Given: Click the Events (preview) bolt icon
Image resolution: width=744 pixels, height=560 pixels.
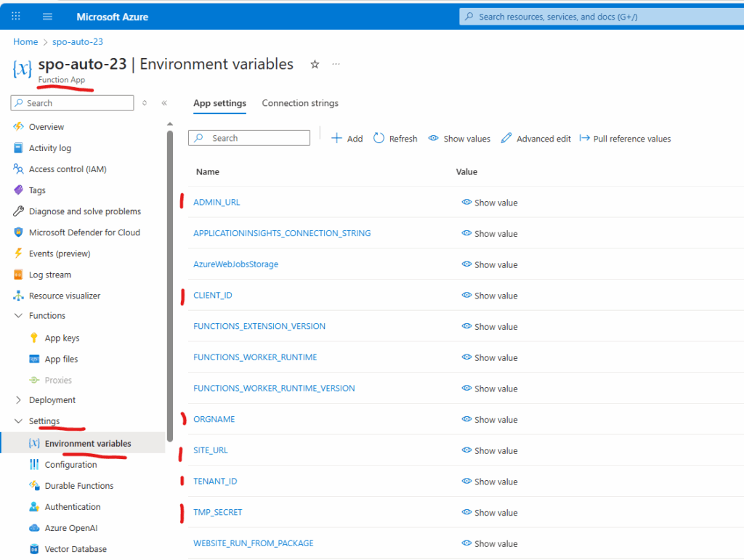Looking at the screenshot, I should (18, 253).
